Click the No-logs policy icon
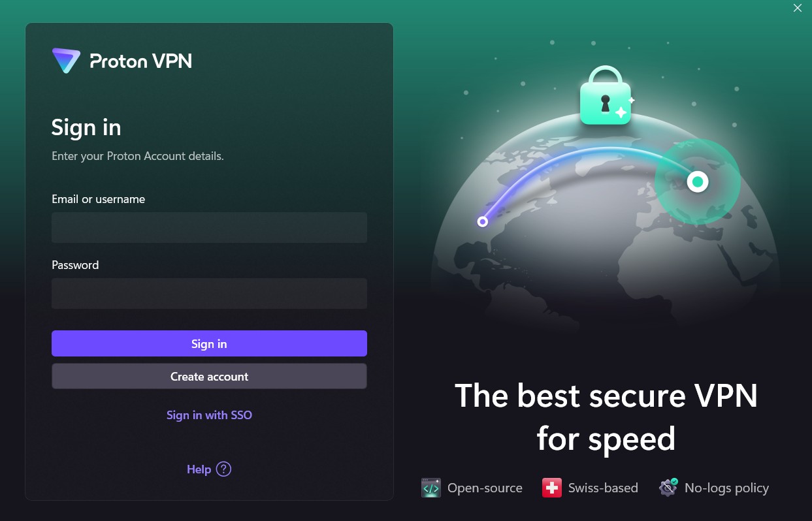 (668, 488)
